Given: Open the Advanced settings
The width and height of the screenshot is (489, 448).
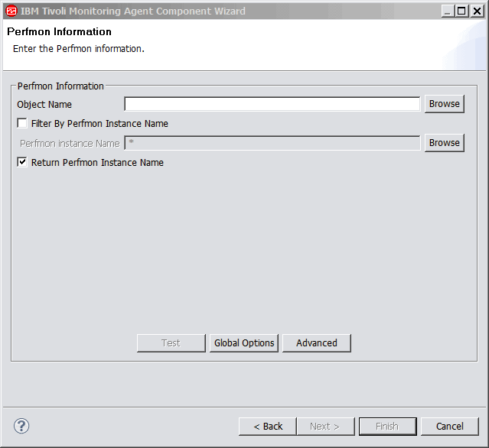Looking at the screenshot, I should pos(317,343).
